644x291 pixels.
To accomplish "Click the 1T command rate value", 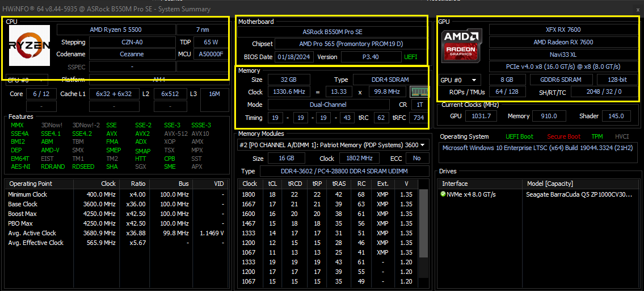I will pos(419,105).
